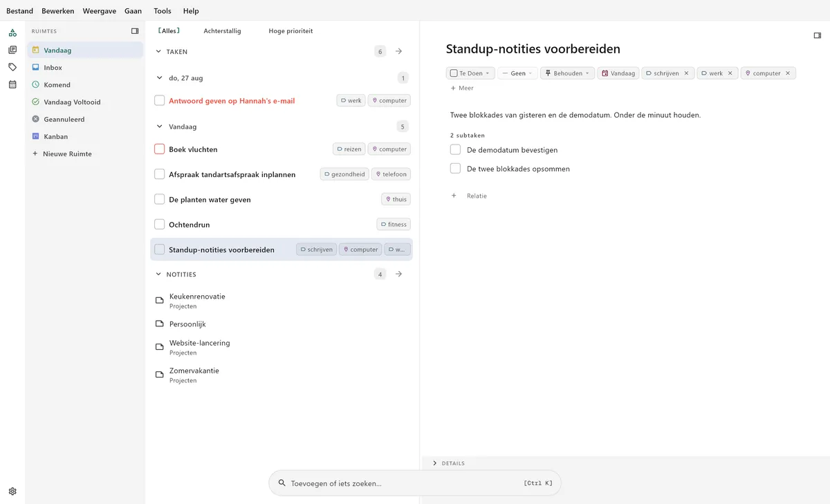This screenshot has width=830, height=504.
Task: Open the tags icon in the left rail
Action: click(12, 67)
